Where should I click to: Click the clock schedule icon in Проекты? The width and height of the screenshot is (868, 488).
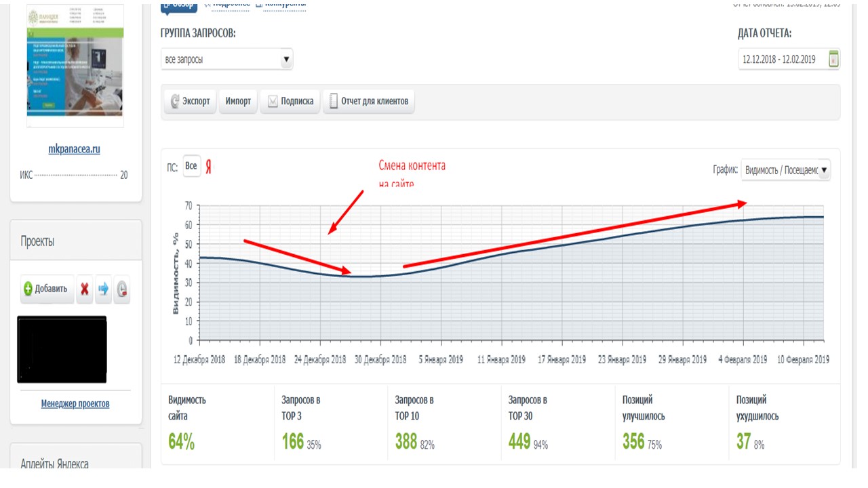click(121, 289)
